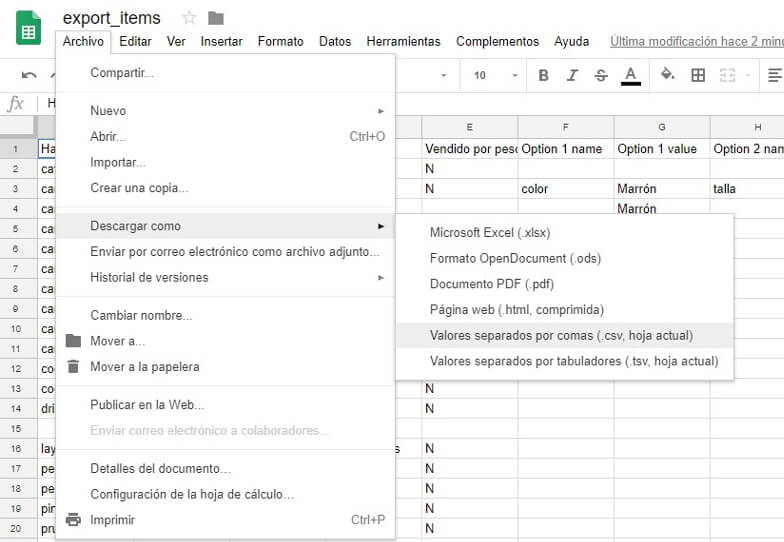This screenshot has width=784, height=542.
Task: Open the font family dropdown arrow
Action: coord(444,76)
